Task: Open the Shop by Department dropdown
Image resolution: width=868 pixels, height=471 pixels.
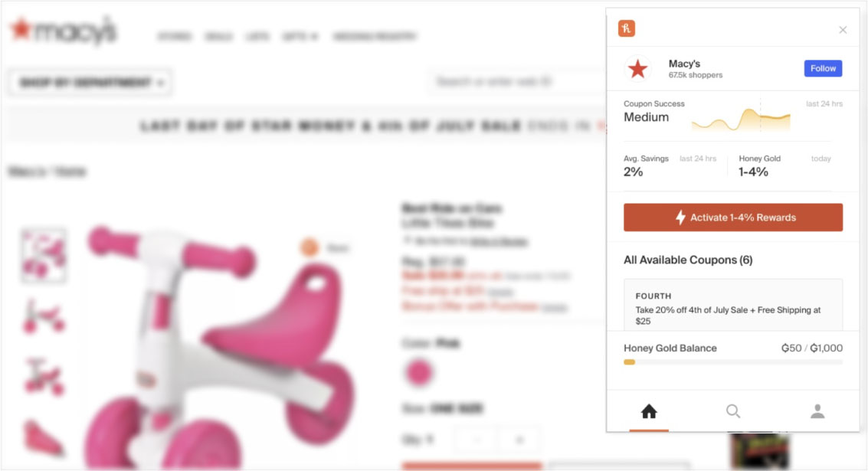Action: point(90,83)
